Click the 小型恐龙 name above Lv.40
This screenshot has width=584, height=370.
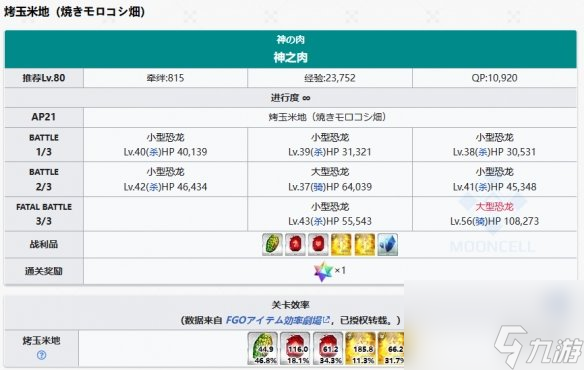coord(165,137)
